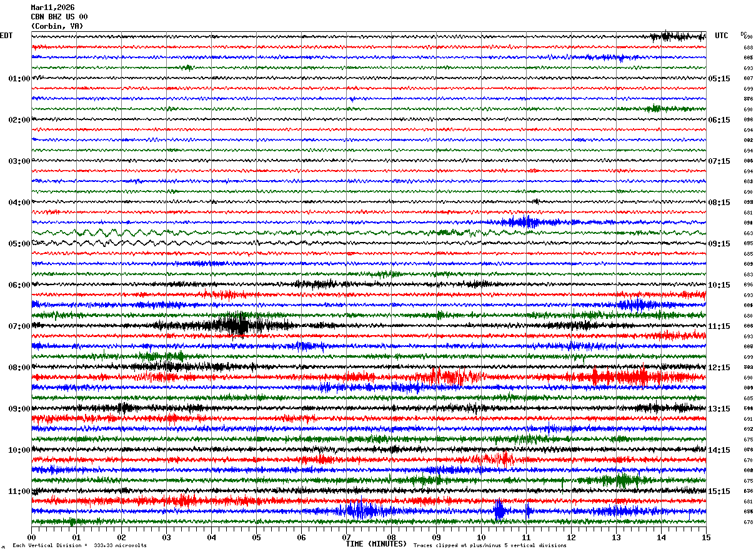Click the 13:15 UTC time label
Viewport: 756px width, 554px height.
(719, 409)
